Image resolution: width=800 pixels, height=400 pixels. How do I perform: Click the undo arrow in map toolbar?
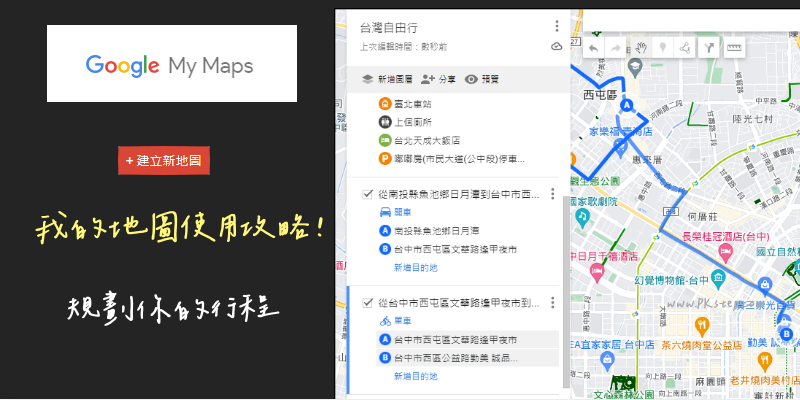[x=593, y=48]
